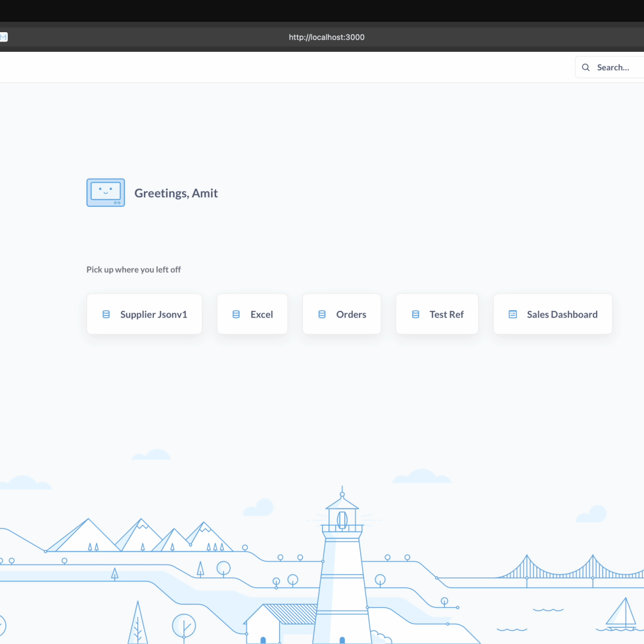644x644 pixels.
Task: Open the Orders table card
Action: pos(351,314)
